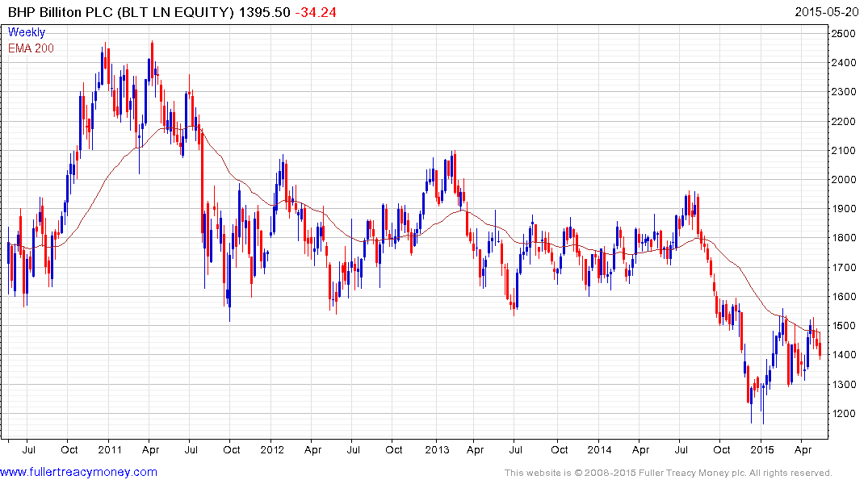The width and height of the screenshot is (868, 484).
Task: Select the chart date 2015-05-20
Action: [x=827, y=12]
